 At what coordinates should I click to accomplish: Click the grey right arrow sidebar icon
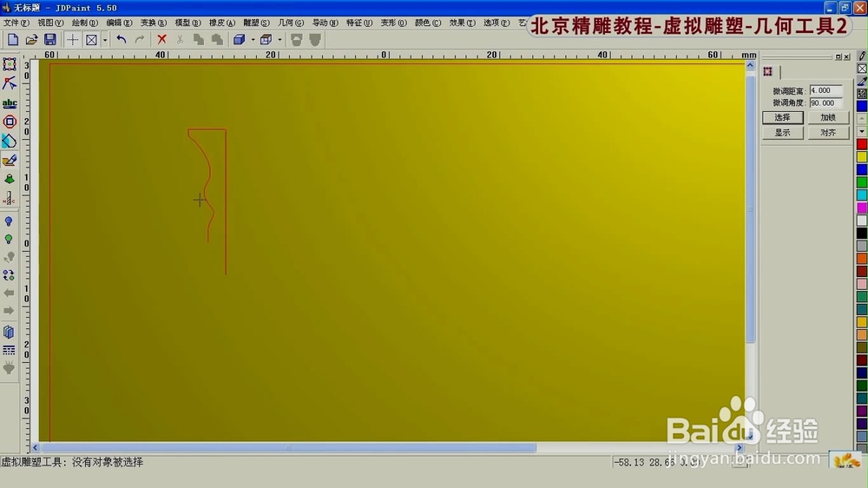[9, 311]
